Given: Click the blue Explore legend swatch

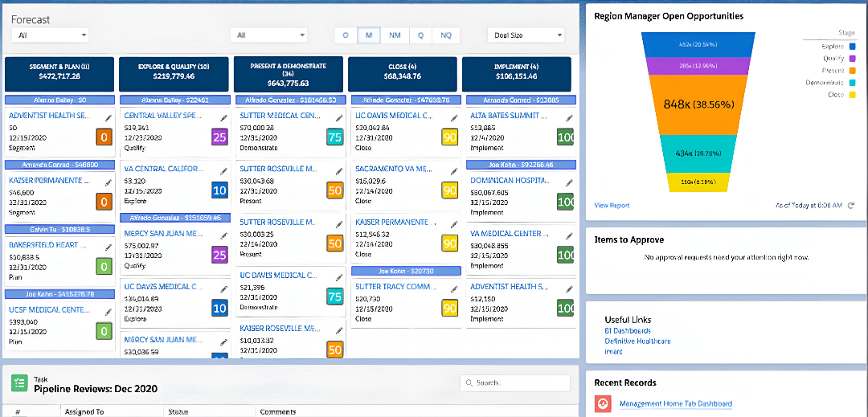Looking at the screenshot, I should click(852, 47).
